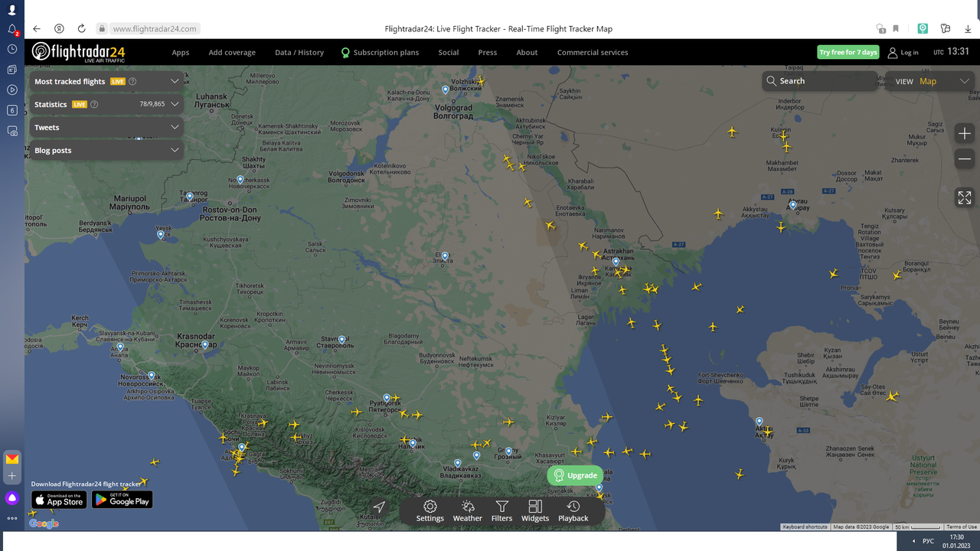Click the browser back arrow
Screen dimensions: 980x551
tap(37, 29)
